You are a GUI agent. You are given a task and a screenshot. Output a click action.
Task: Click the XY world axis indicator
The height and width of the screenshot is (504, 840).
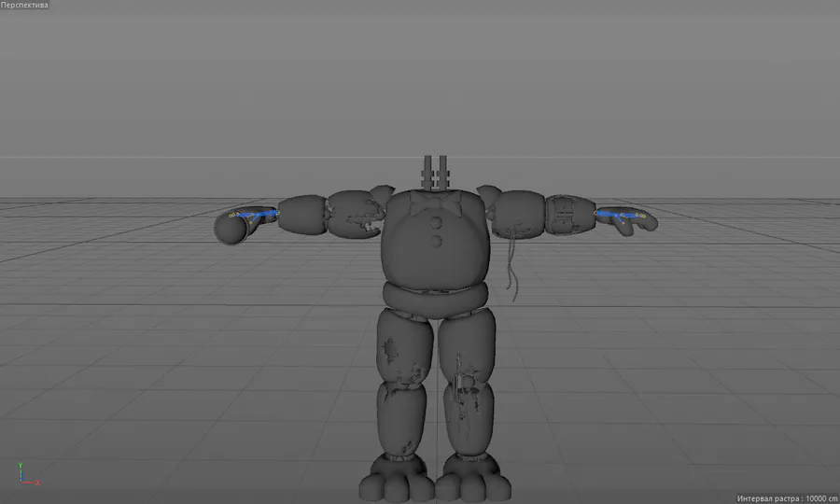pyautogui.click(x=27, y=474)
